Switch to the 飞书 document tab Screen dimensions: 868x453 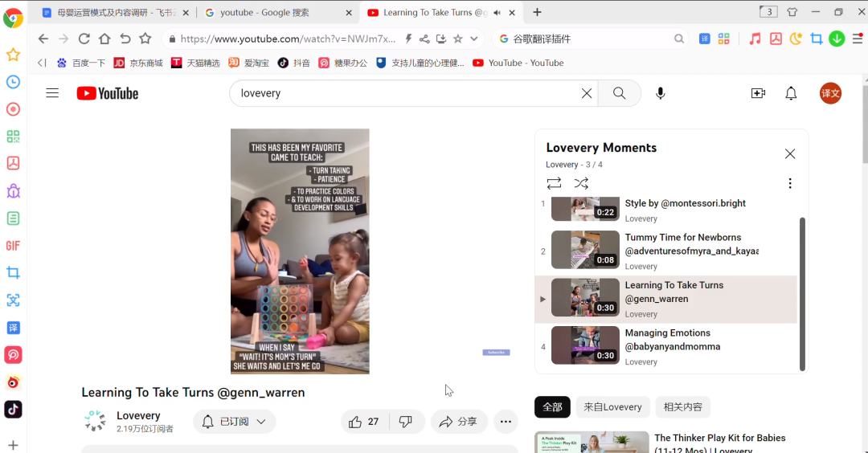point(115,12)
